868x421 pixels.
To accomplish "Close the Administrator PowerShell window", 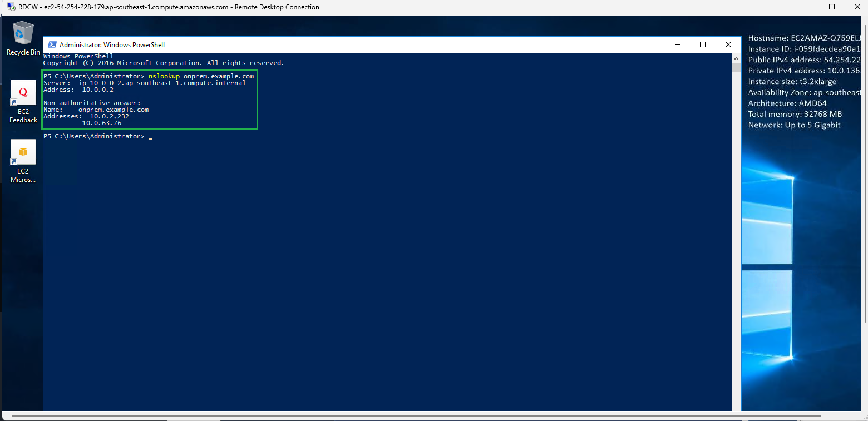I will (728, 45).
